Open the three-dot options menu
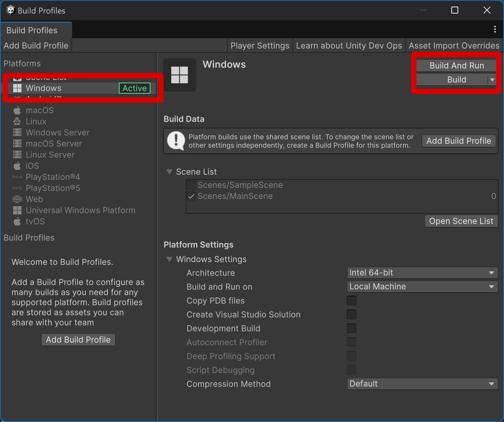Viewport: 504px width, 422px height. coord(495,29)
